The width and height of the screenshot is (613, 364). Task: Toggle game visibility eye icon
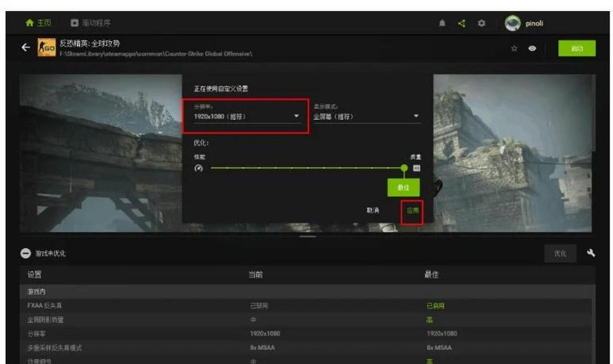pos(532,48)
